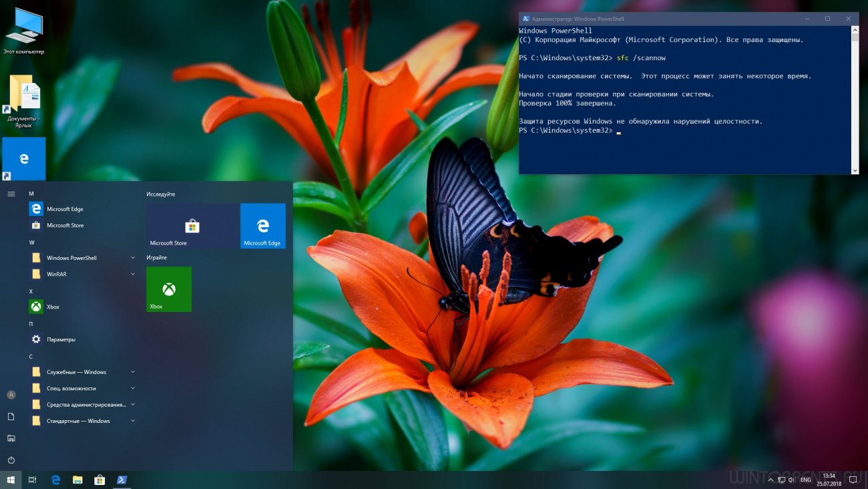Open File Explorer icon in Start menu rail
The width and height of the screenshot is (868, 489).
click(11, 438)
